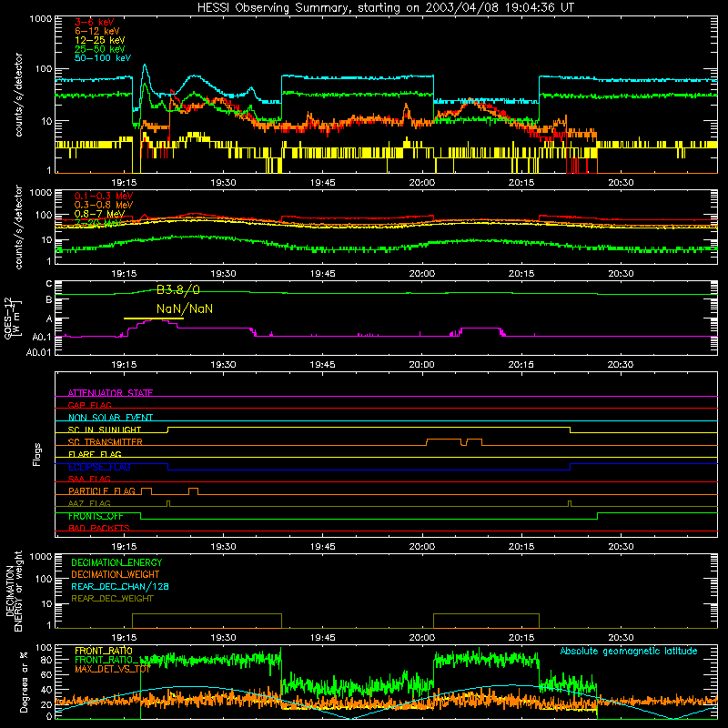
Task: Select the 6-12 keV legend label
Action: tap(97, 31)
